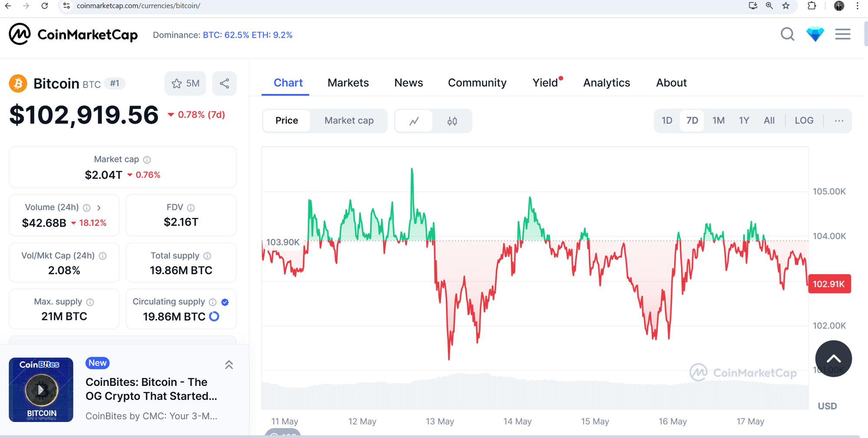Viewport: 868px width, 438px height.
Task: Open the Analytics tab
Action: point(606,83)
